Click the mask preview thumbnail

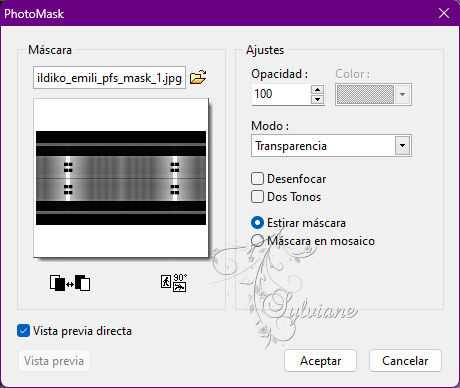(121, 178)
